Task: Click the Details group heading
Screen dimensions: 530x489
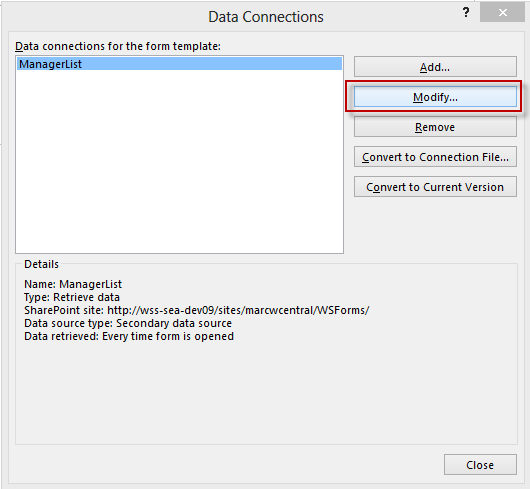Action: coord(41,264)
